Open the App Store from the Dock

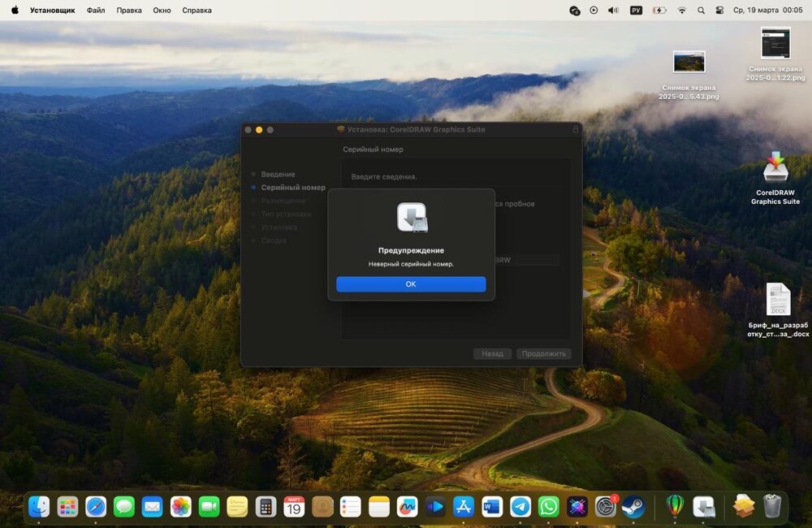[x=464, y=507]
